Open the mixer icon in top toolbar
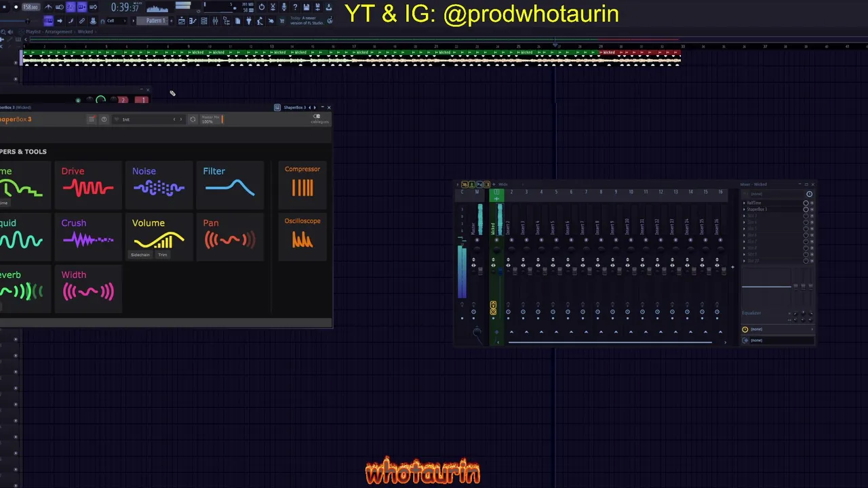Image resolution: width=868 pixels, height=488 pixels. pyautogui.click(x=215, y=21)
